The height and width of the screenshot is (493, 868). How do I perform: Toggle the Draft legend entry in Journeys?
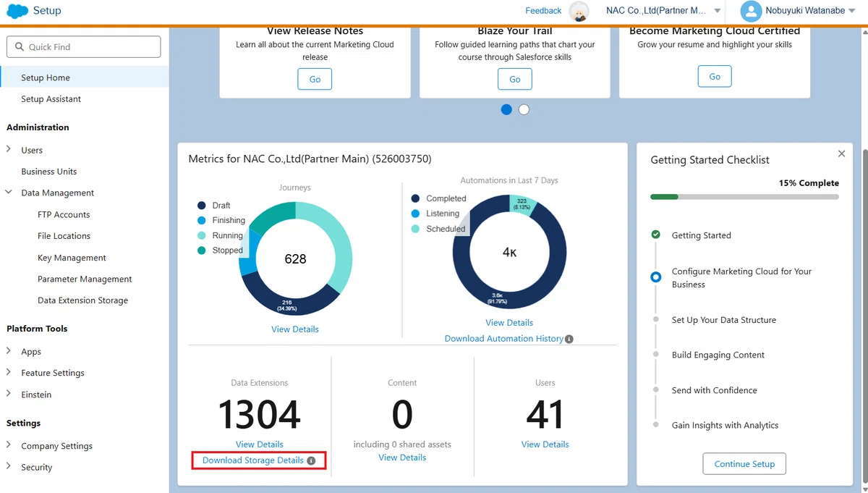click(x=213, y=205)
